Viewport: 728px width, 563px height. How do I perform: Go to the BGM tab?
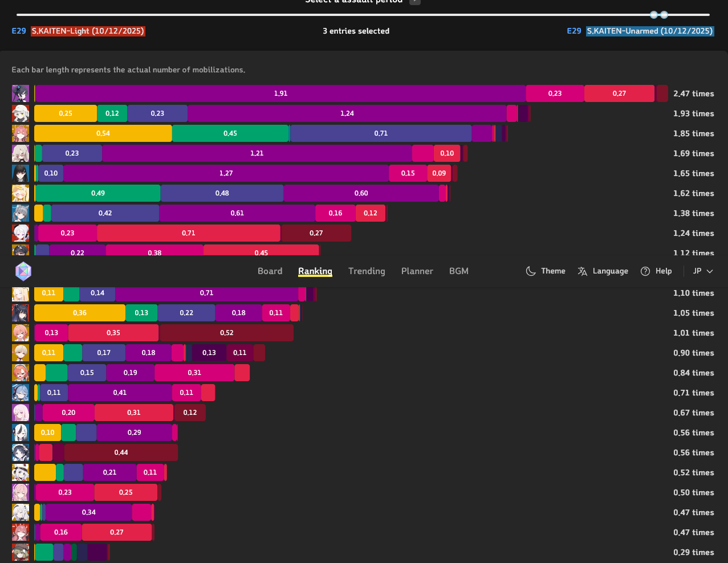tap(458, 271)
